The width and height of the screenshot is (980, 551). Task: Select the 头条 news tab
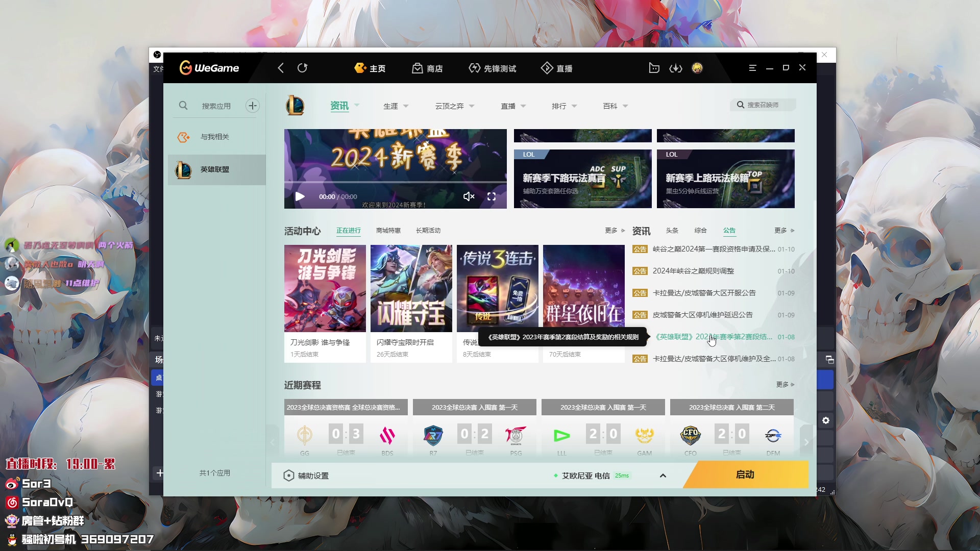(672, 231)
